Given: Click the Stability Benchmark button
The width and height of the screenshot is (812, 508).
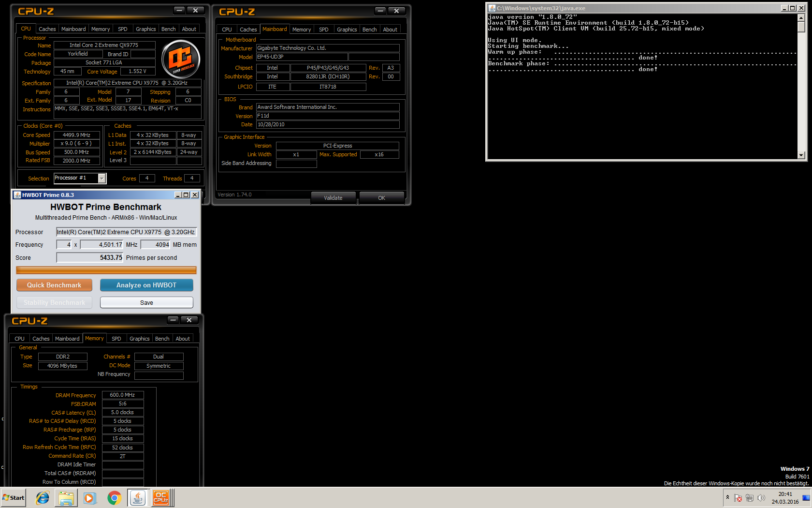Looking at the screenshot, I should pyautogui.click(x=54, y=302).
